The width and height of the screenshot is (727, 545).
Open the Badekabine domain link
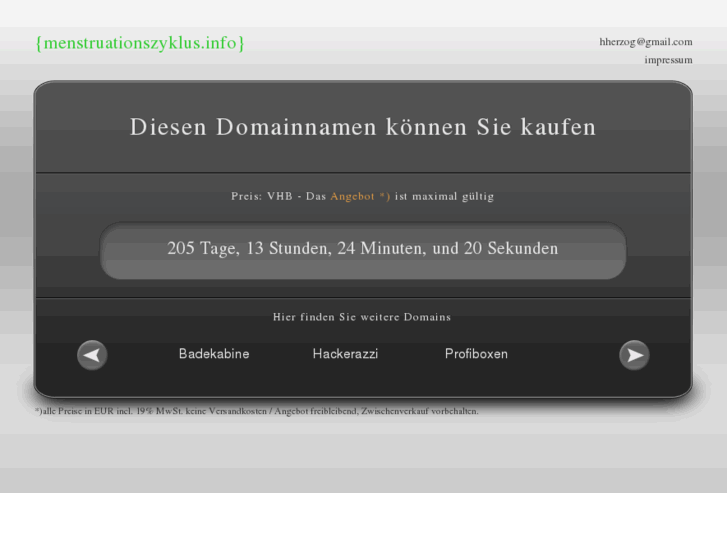[x=214, y=354]
